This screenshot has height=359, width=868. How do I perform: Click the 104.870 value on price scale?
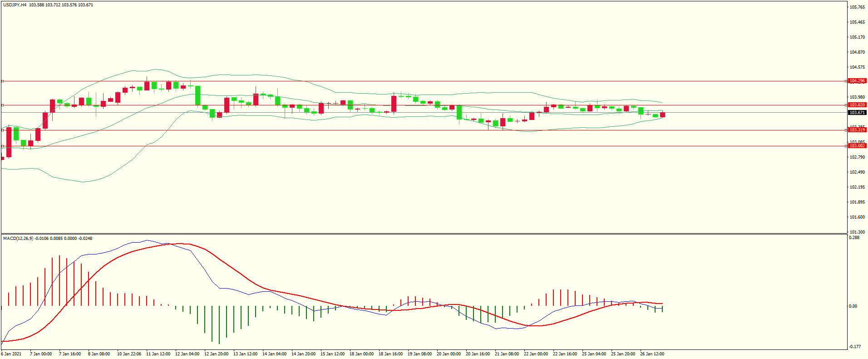(857, 52)
